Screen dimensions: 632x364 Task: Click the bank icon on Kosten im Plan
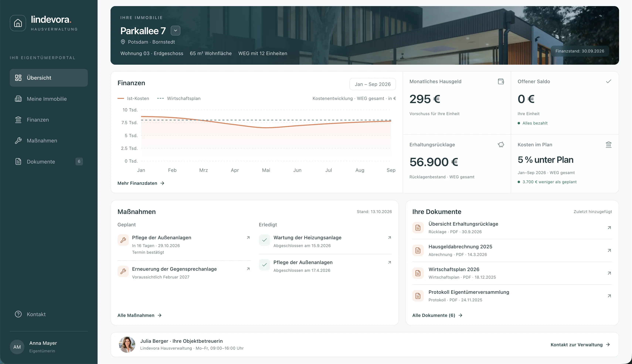tap(609, 145)
